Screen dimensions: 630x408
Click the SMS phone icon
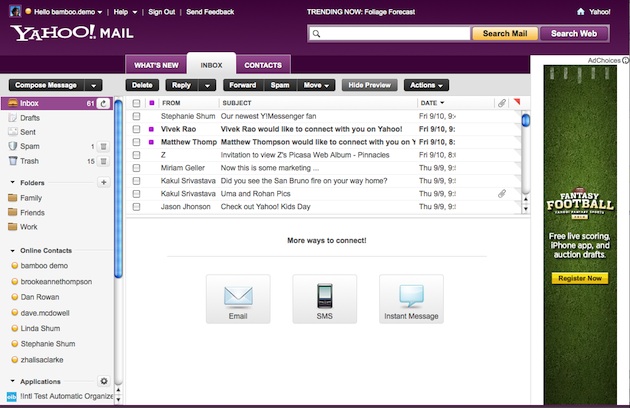pyautogui.click(x=324, y=296)
